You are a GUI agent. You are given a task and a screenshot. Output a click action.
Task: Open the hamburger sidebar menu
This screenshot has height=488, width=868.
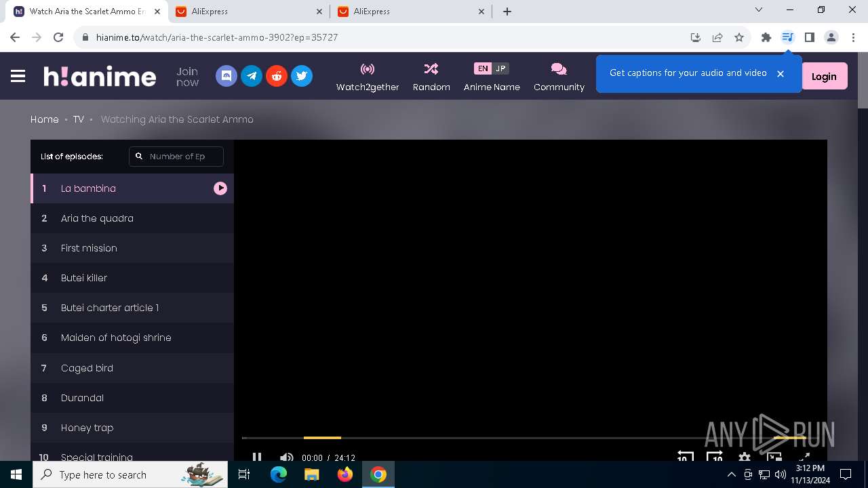point(18,76)
